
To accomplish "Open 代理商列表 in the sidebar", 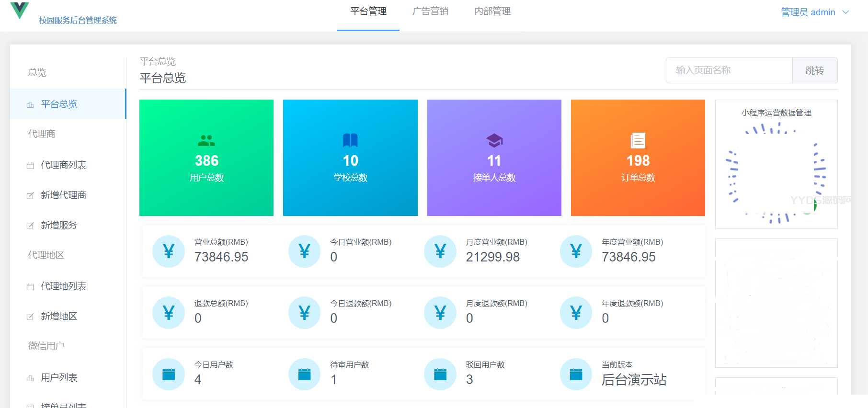I will 63,165.
